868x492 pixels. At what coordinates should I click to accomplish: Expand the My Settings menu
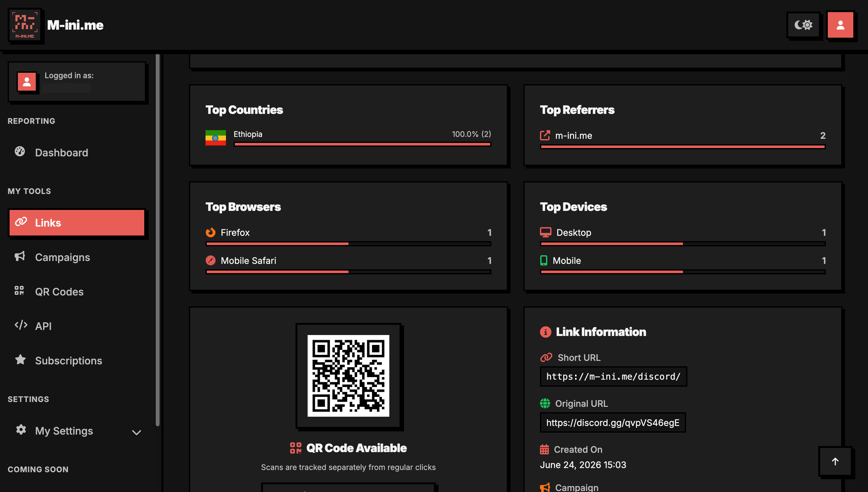pyautogui.click(x=77, y=431)
